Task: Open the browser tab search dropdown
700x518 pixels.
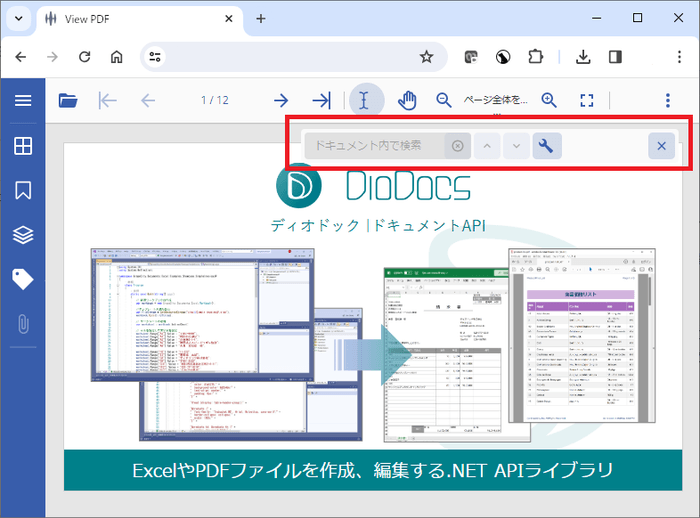Action: pyautogui.click(x=17, y=18)
